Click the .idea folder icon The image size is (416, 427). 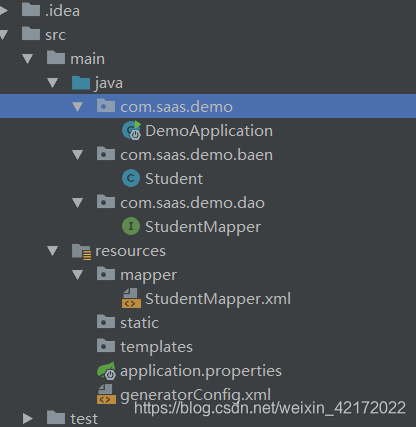[x=31, y=9]
